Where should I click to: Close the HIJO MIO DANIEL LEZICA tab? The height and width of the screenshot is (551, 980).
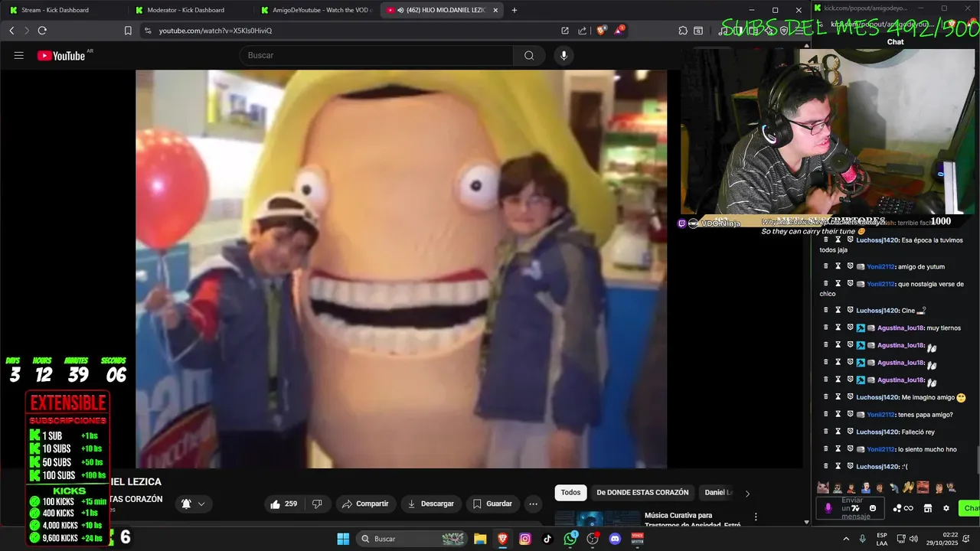(495, 10)
